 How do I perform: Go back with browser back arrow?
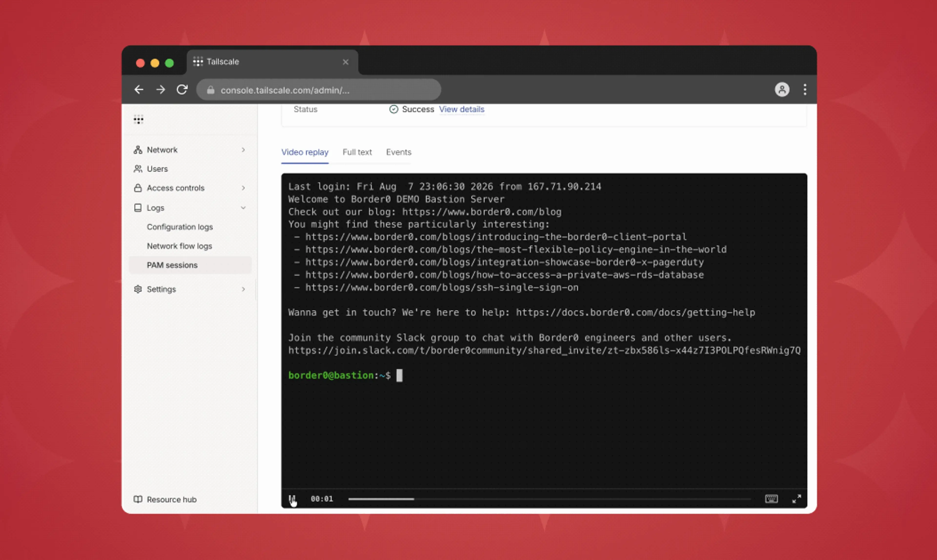tap(139, 90)
